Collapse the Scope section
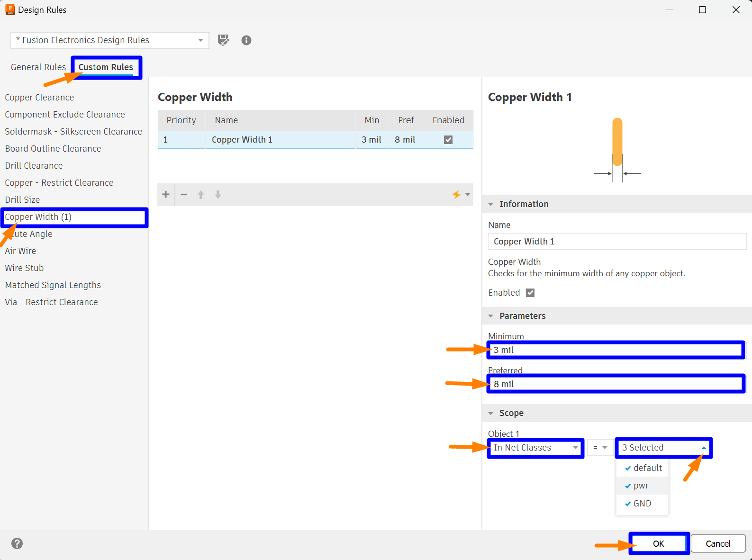This screenshot has width=752, height=560. click(491, 413)
